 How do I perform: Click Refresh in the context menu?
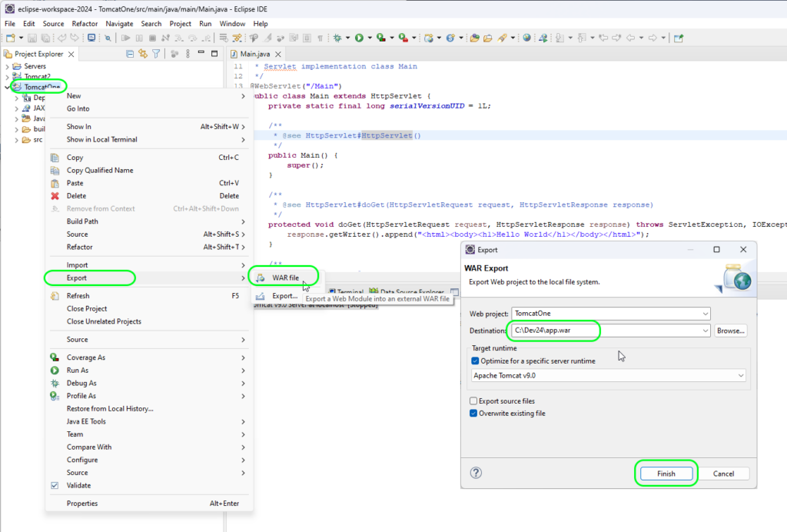149,296
